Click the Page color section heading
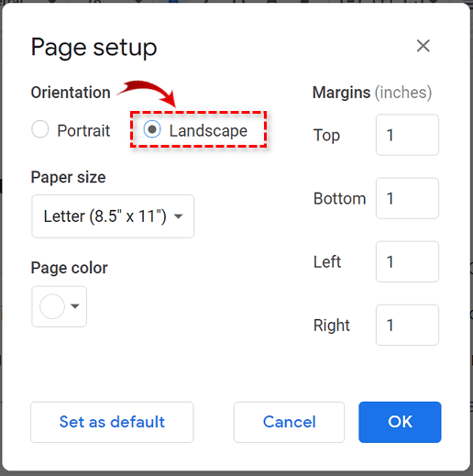The width and height of the screenshot is (473, 476). [70, 268]
